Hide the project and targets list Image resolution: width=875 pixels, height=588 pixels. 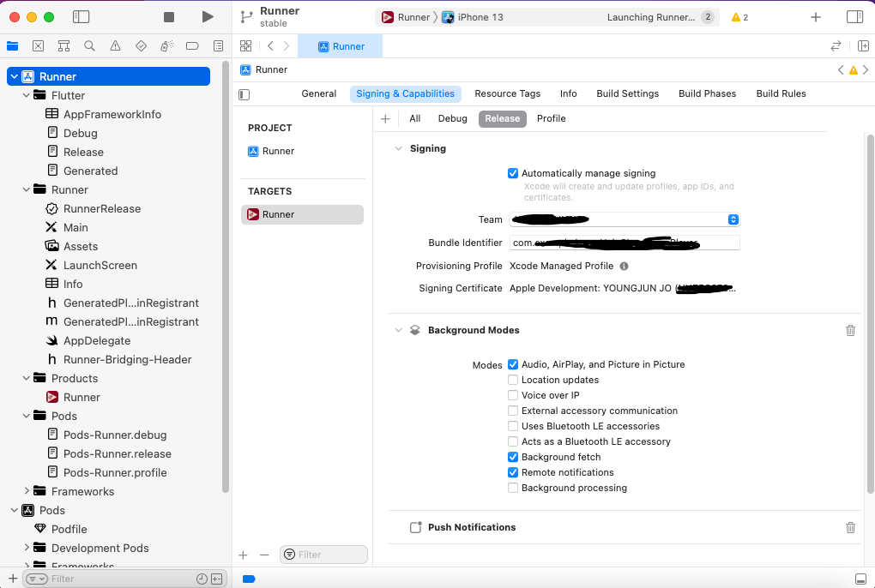click(244, 94)
